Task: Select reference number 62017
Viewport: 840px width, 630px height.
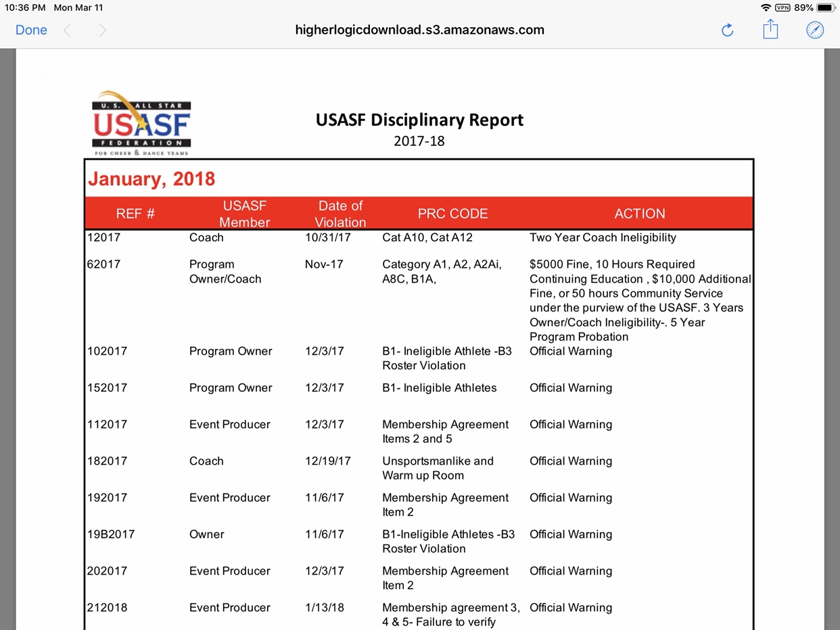Action: (x=103, y=264)
